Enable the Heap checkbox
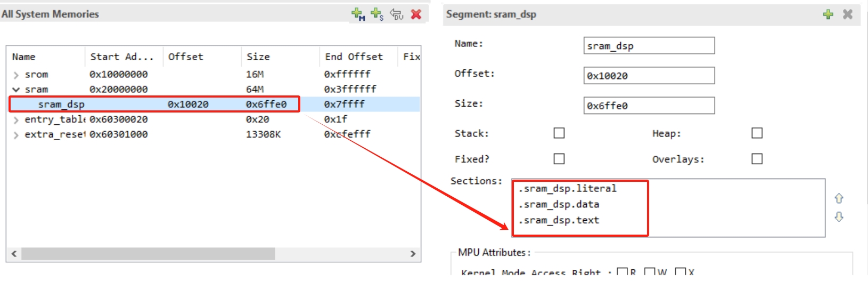Image resolution: width=868 pixels, height=281 pixels. tap(757, 133)
